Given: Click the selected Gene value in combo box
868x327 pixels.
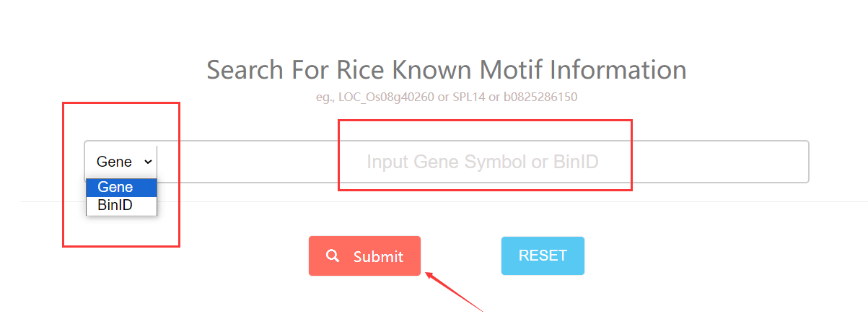Looking at the screenshot, I should tap(114, 162).
